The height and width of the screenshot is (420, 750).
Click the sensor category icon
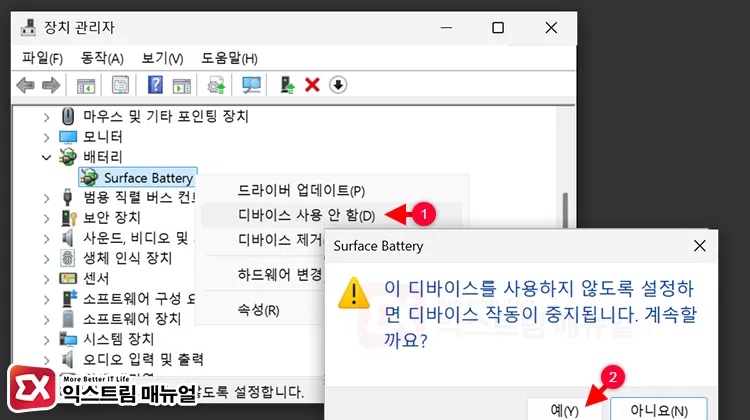tap(67, 278)
